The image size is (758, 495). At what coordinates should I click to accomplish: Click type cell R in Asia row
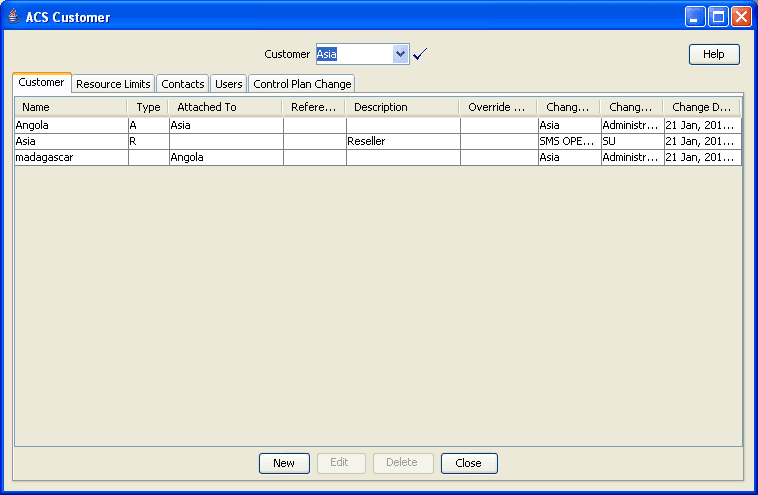coord(148,141)
